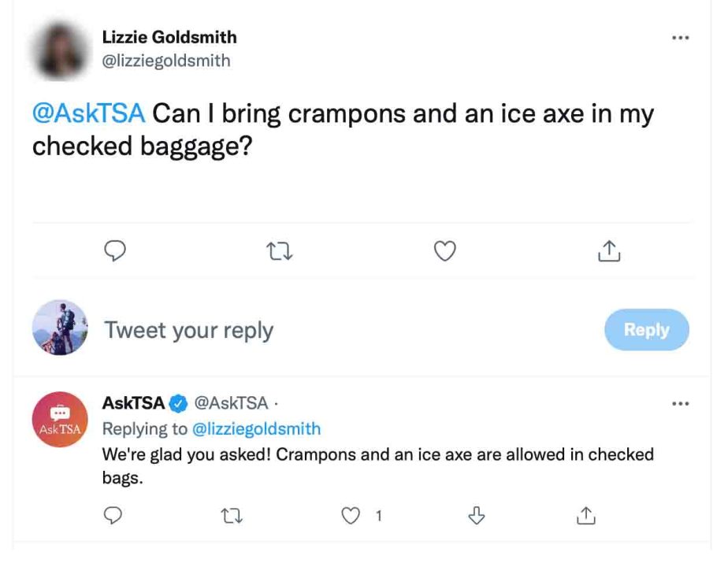728x578 pixels.
Task: Open the @lizziegoldsmith link in Replying to
Action: [x=256, y=429]
